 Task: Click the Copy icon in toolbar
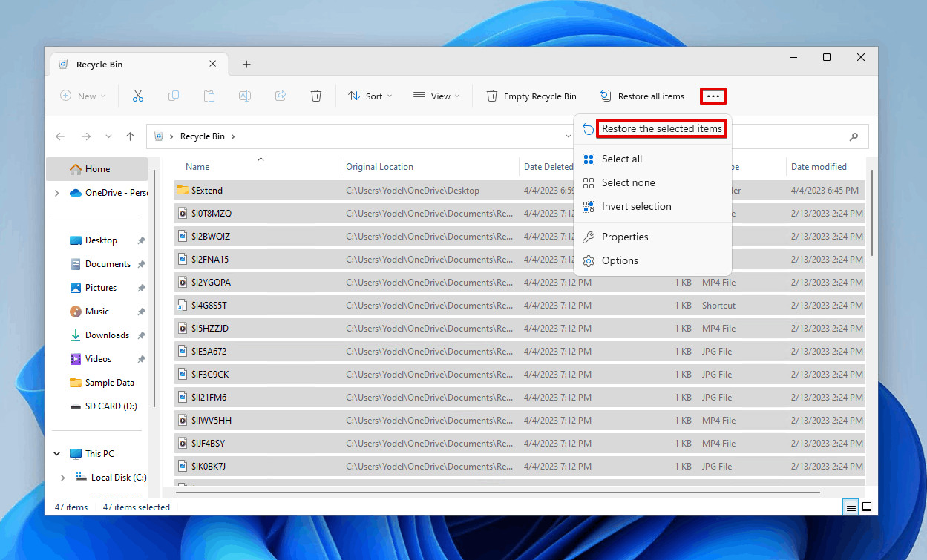click(174, 96)
